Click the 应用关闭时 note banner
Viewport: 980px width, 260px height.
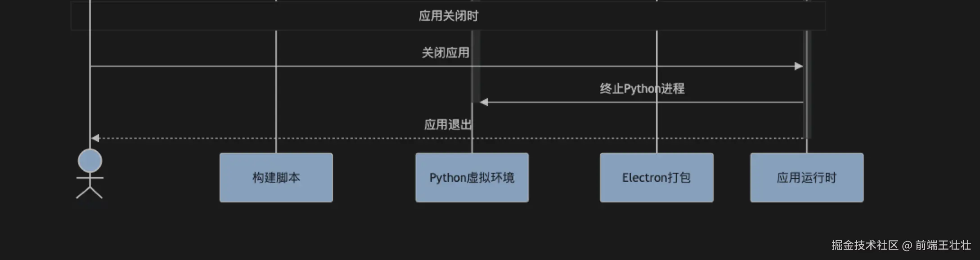[x=448, y=16]
